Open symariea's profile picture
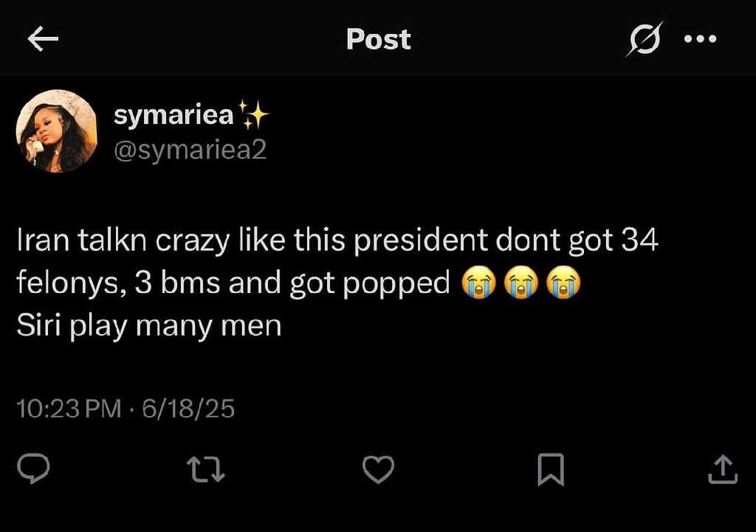This screenshot has height=532, width=756. (x=56, y=131)
